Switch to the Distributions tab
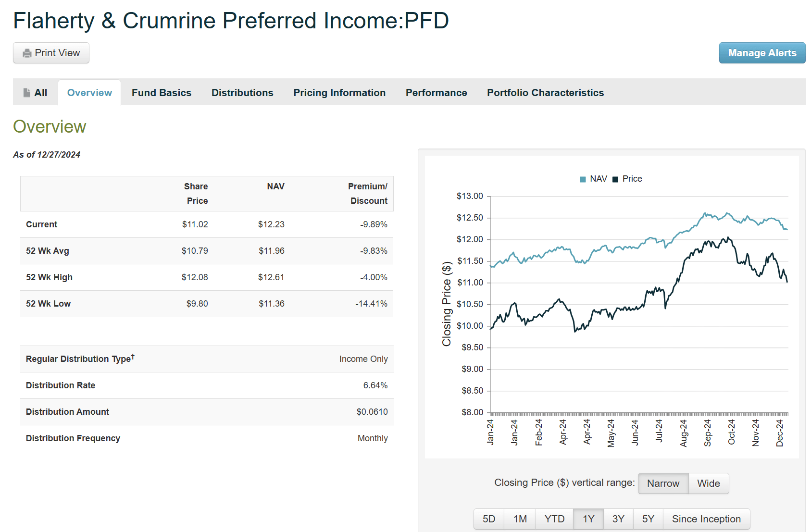The width and height of the screenshot is (811, 532). (242, 92)
